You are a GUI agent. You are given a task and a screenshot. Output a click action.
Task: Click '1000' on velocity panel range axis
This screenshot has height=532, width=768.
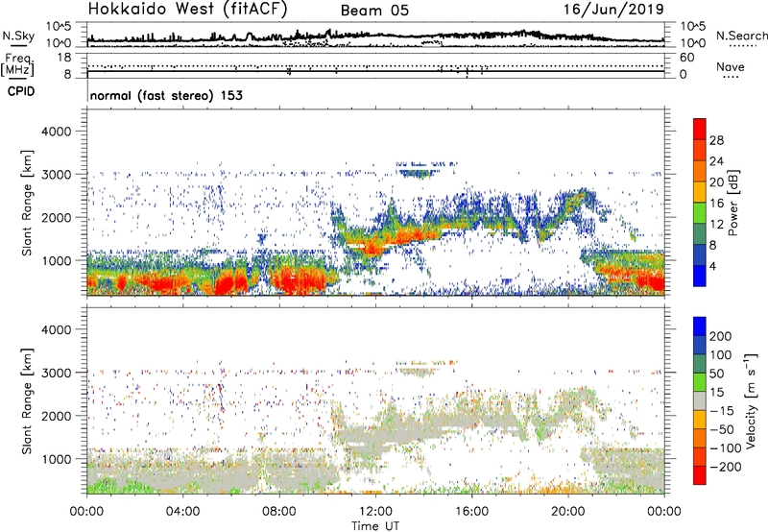(56, 459)
